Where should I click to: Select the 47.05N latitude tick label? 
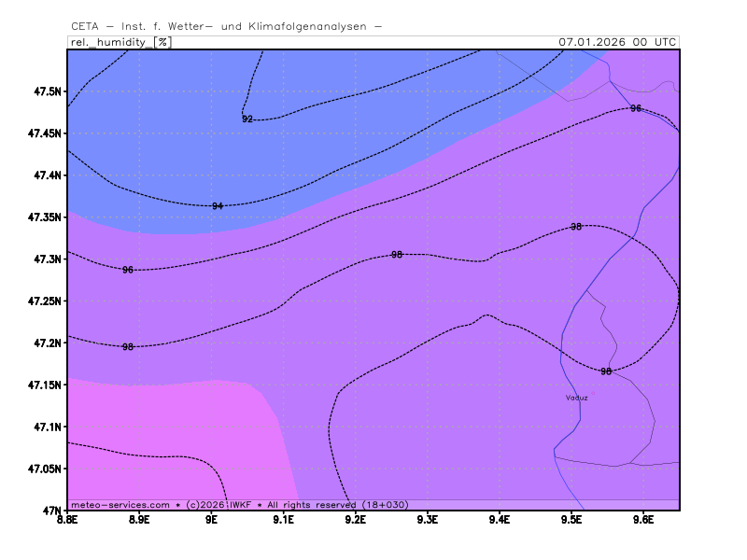(44, 469)
